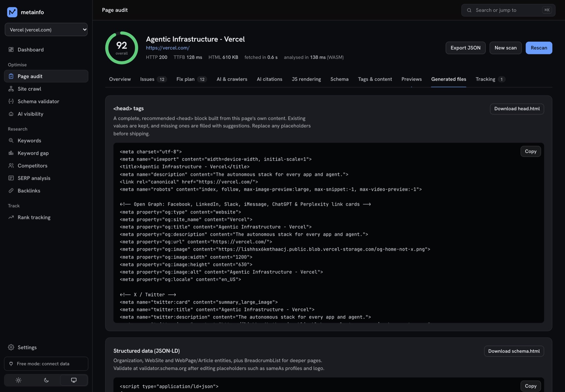Start a New scan
This screenshot has height=392, width=565.
(506, 48)
